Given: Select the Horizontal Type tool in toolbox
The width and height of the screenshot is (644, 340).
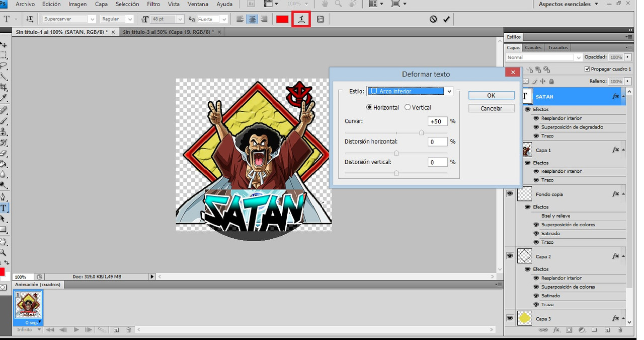Looking at the screenshot, I should point(4,208).
